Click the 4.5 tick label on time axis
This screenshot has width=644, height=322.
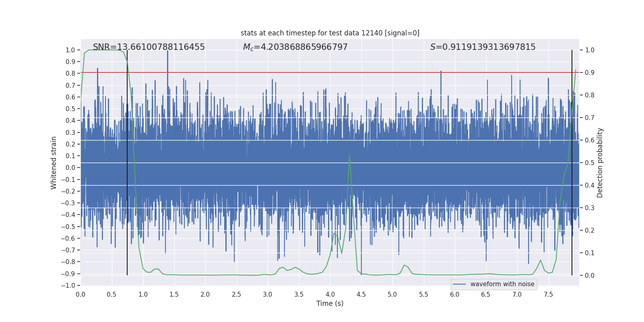361,294
